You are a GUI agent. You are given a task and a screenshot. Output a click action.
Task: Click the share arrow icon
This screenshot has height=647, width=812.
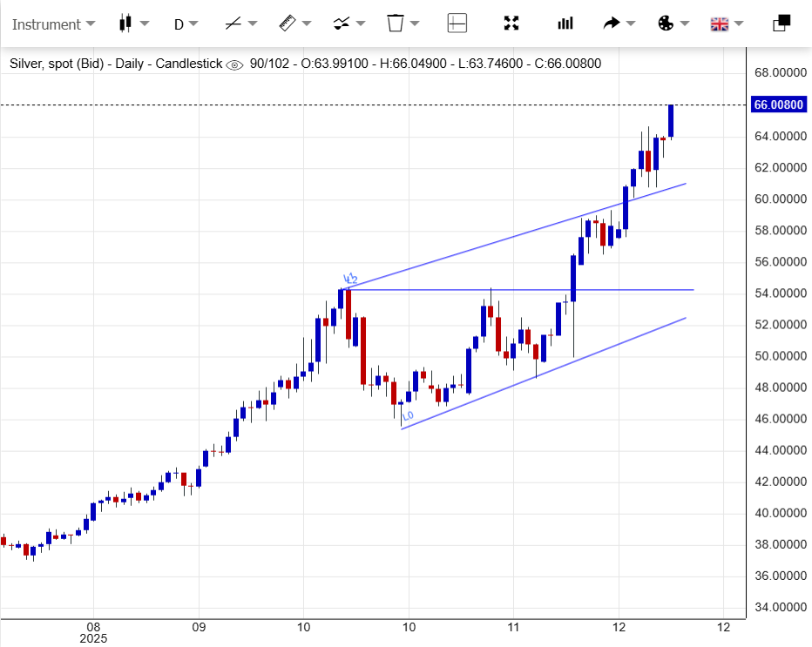pos(612,24)
